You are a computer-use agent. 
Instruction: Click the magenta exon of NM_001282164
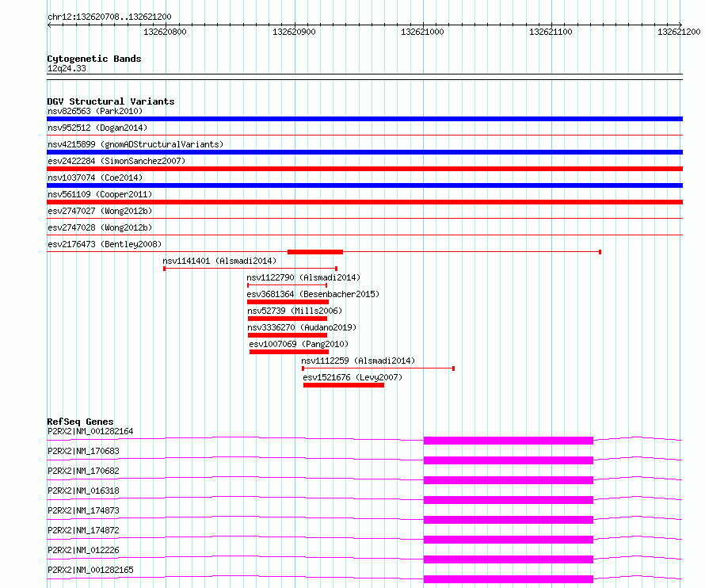coord(508,441)
